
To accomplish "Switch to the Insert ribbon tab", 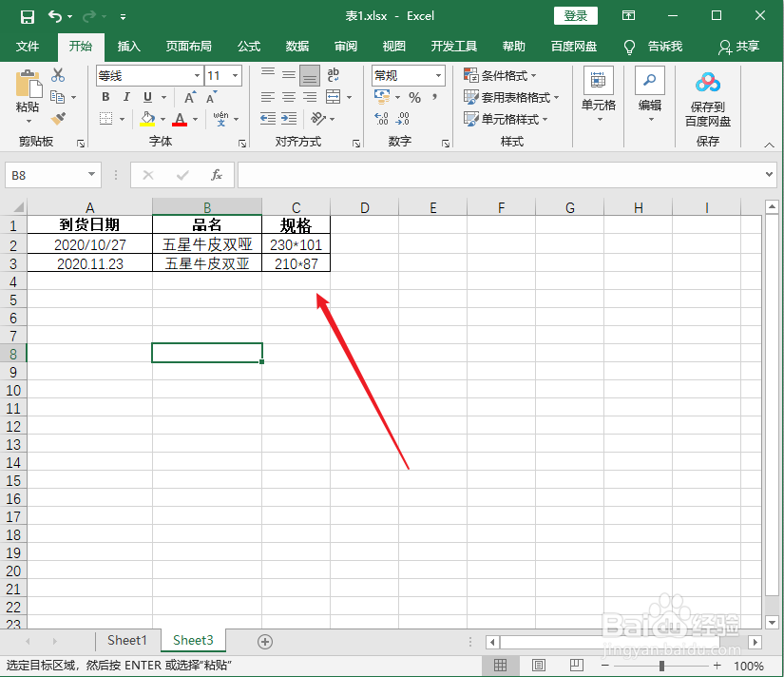I will (129, 47).
